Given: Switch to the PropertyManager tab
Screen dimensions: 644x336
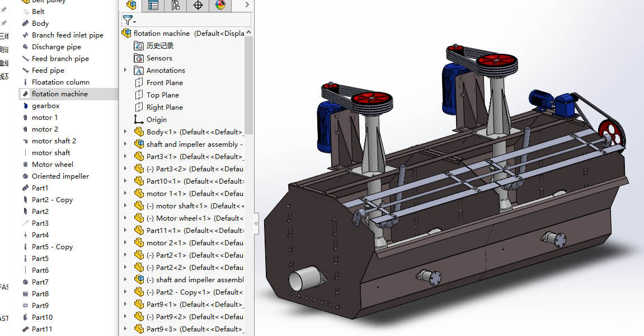Looking at the screenshot, I should pos(153,5).
